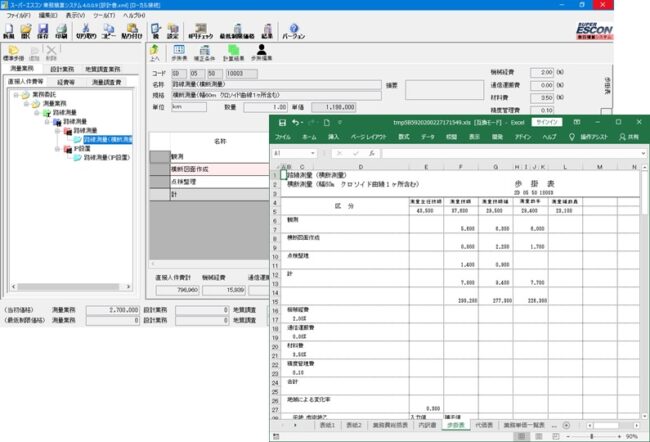Click the 90% zoom level in Excel

(x=631, y=436)
